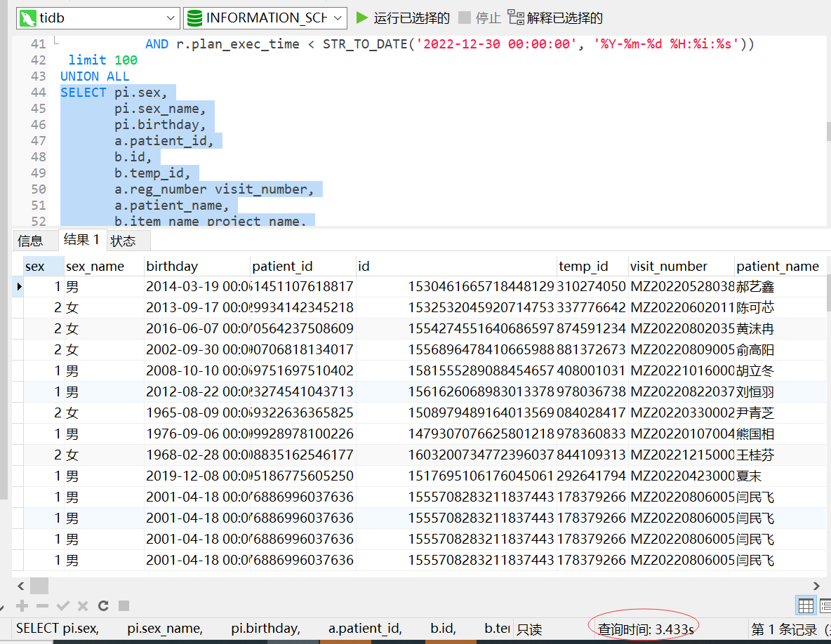Viewport: 831px width, 644px height.
Task: Click the row marker arrow on first result row
Action: (19, 286)
